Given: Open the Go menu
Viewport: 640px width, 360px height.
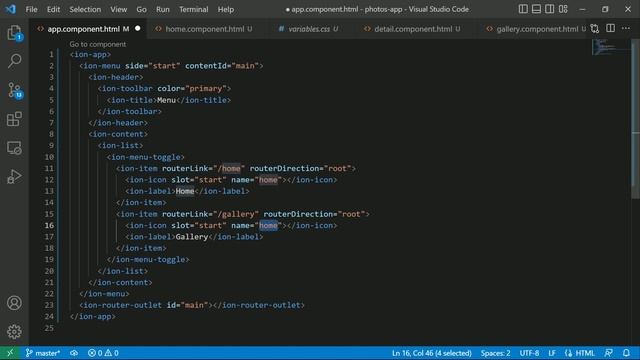Looking at the screenshot, I should pyautogui.click(x=141, y=9).
